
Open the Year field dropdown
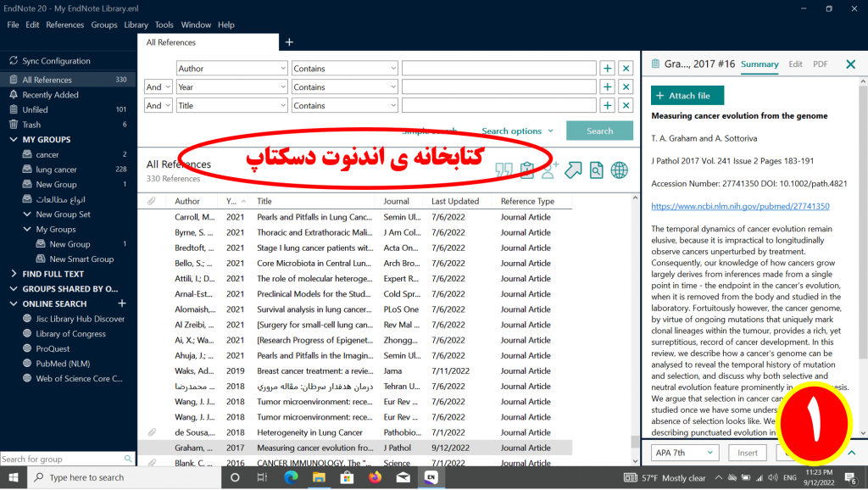click(x=232, y=87)
